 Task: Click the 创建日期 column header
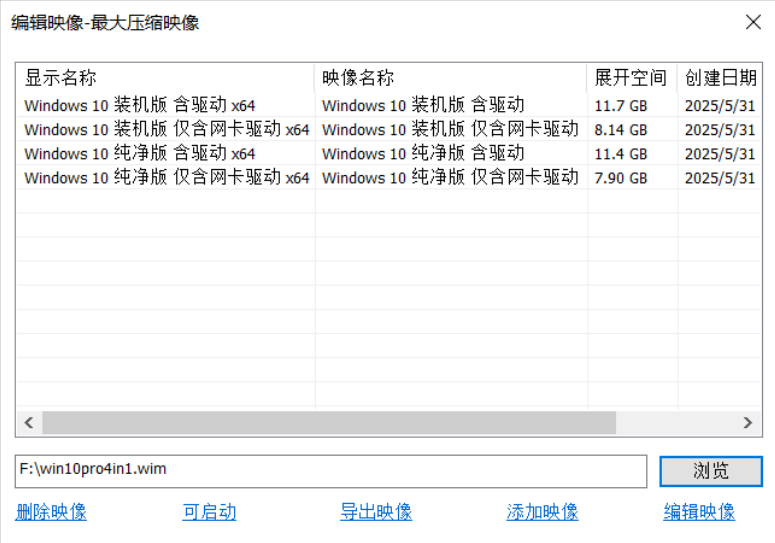point(720,78)
